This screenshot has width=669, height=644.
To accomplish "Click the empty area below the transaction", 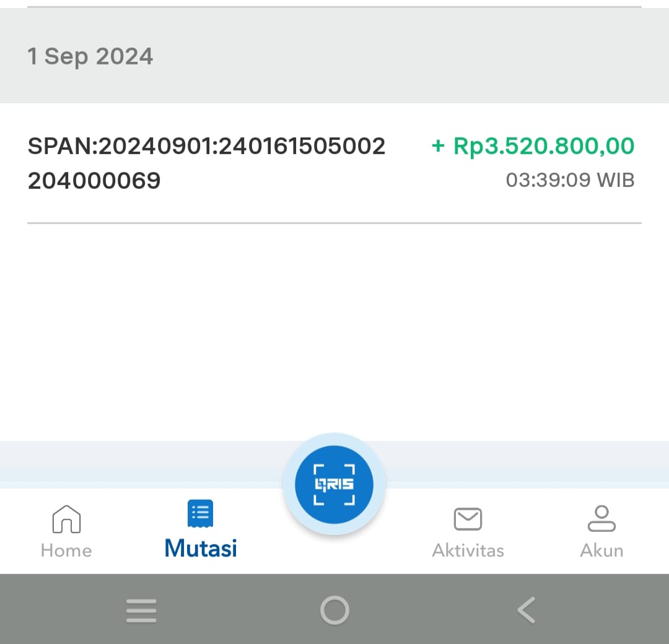I will tap(334, 328).
